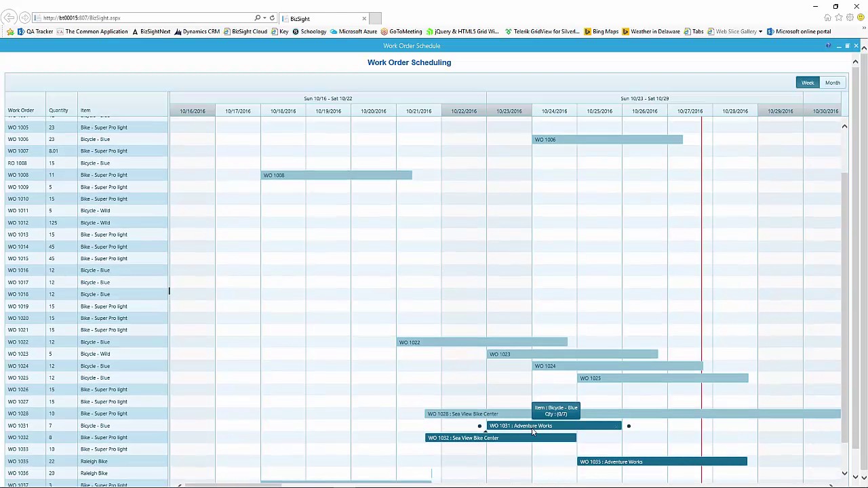The width and height of the screenshot is (868, 488).
Task: Select the WO 1006 schedule bar
Action: click(608, 140)
